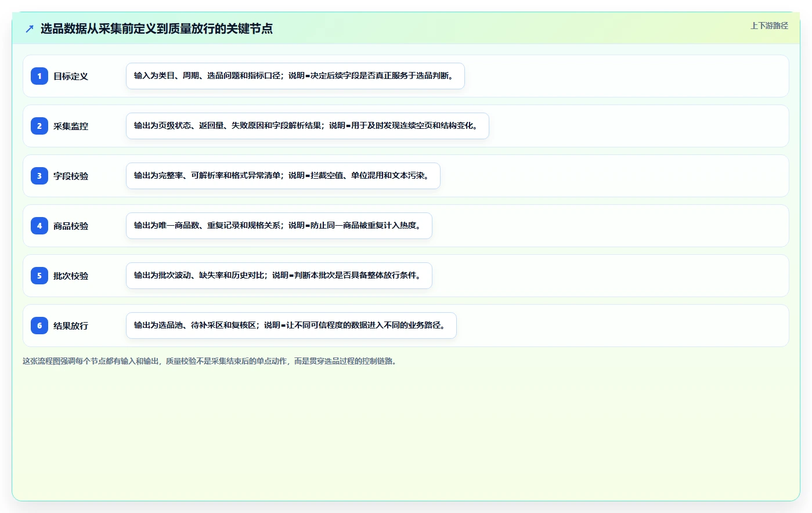This screenshot has height=513, width=812.
Task: Click the footnote text 这张流程图强调每个节点
Action: coord(210,361)
